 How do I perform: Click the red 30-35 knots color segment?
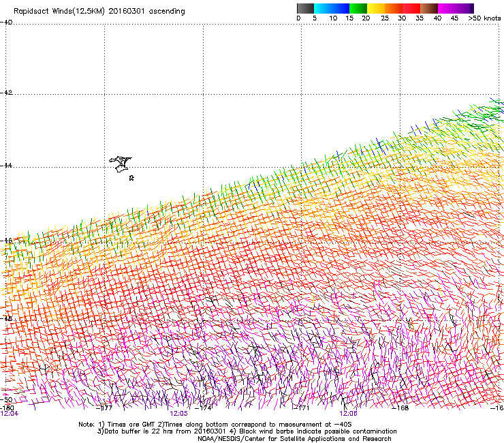(411, 8)
